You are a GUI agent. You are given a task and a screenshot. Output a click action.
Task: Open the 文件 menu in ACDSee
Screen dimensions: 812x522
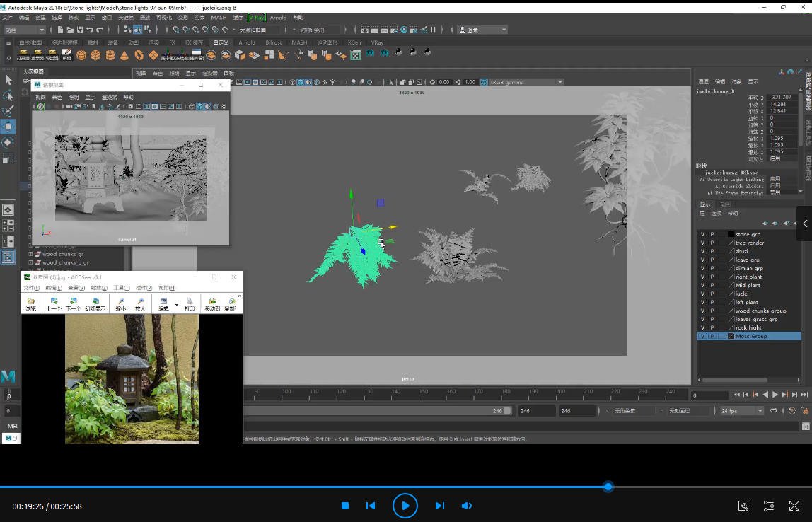pyautogui.click(x=30, y=288)
